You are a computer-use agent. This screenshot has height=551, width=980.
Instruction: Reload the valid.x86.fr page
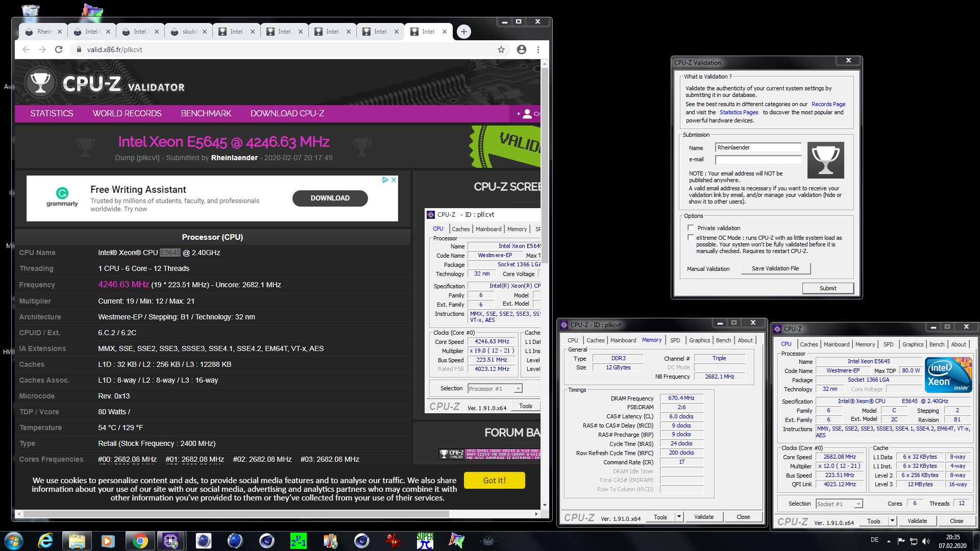tap(59, 49)
